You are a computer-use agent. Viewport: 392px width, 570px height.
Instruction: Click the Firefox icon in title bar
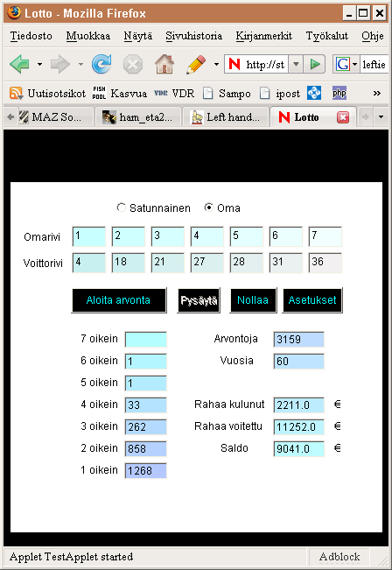pos(14,13)
